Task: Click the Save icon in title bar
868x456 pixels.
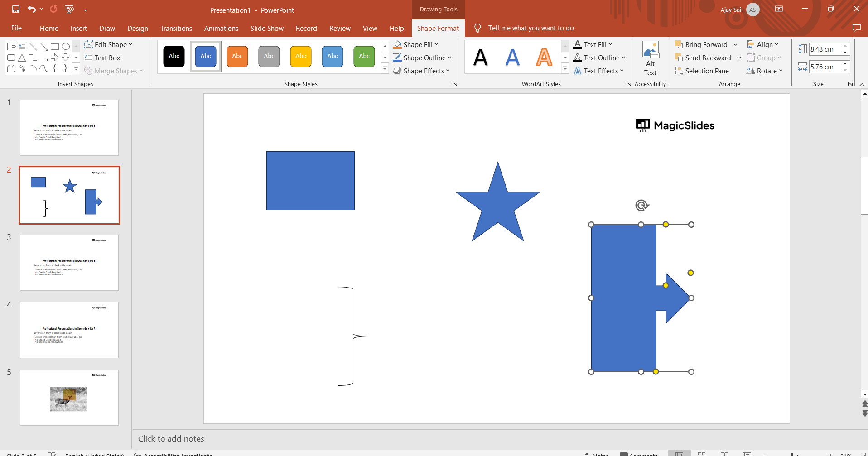Action: click(x=16, y=9)
